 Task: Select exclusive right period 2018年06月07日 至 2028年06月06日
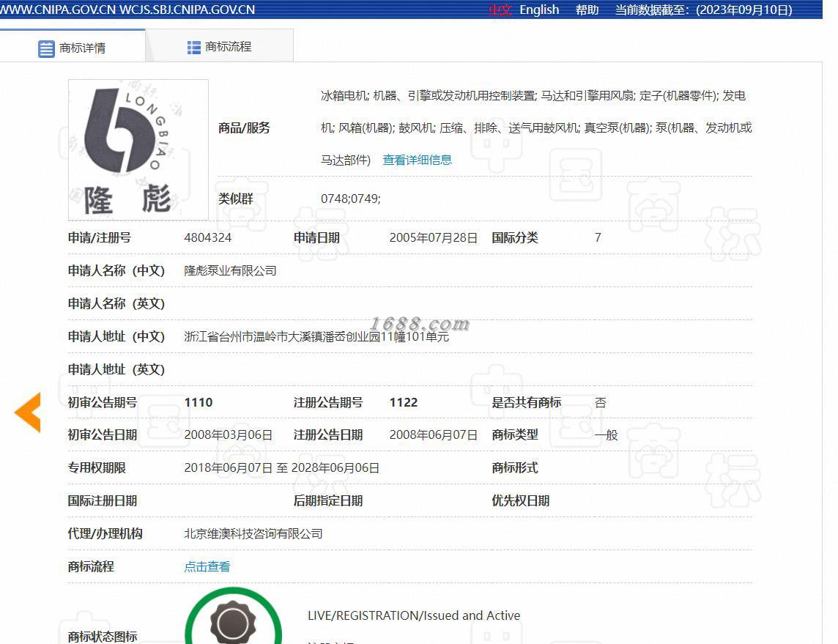(281, 468)
